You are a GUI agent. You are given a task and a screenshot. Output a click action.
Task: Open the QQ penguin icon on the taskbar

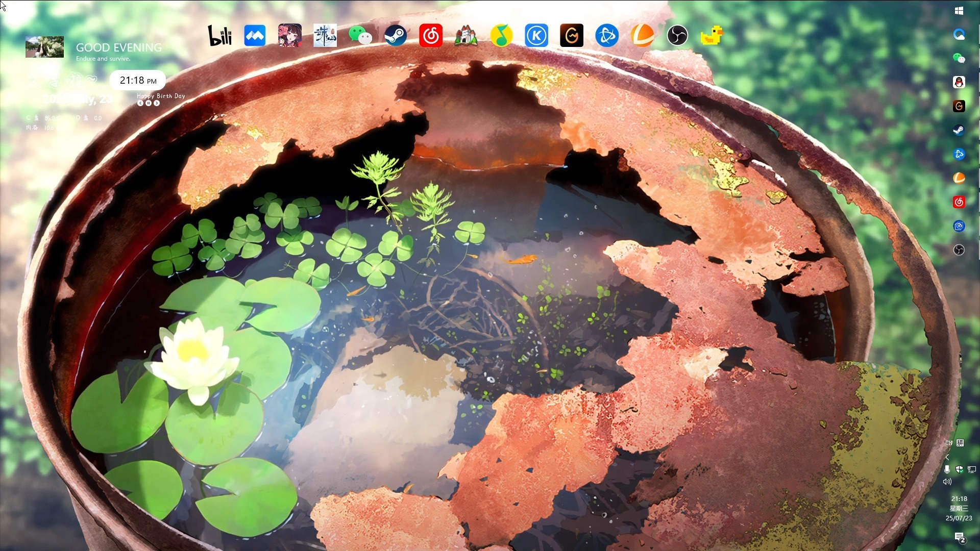tap(959, 82)
